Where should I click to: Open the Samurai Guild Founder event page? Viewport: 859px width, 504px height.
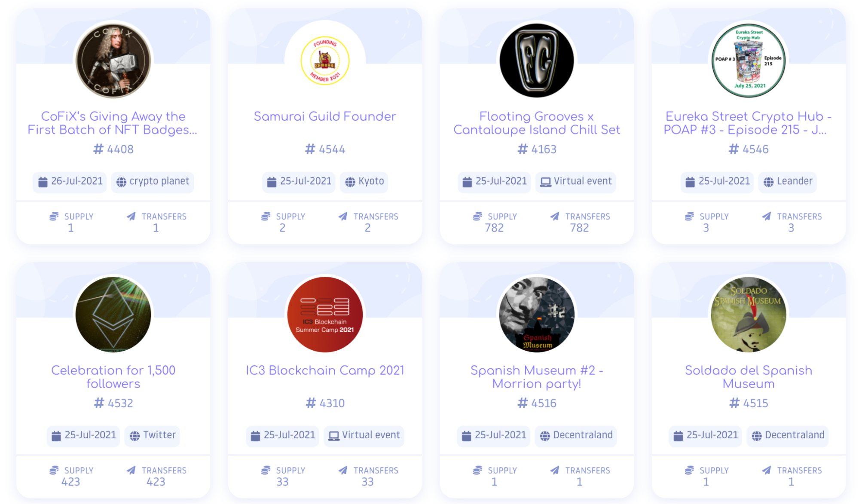pyautogui.click(x=324, y=116)
